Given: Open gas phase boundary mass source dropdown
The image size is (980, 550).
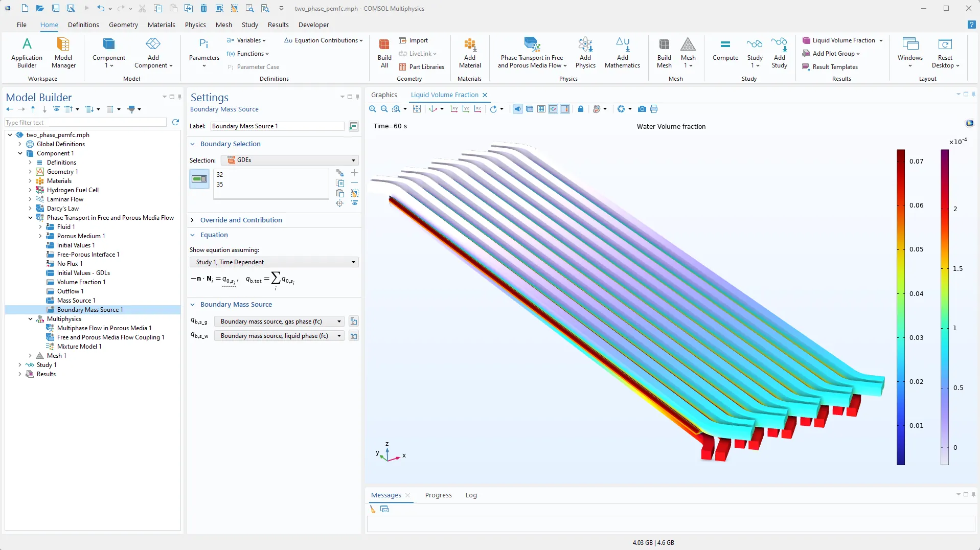Looking at the screenshot, I should pos(279,322).
